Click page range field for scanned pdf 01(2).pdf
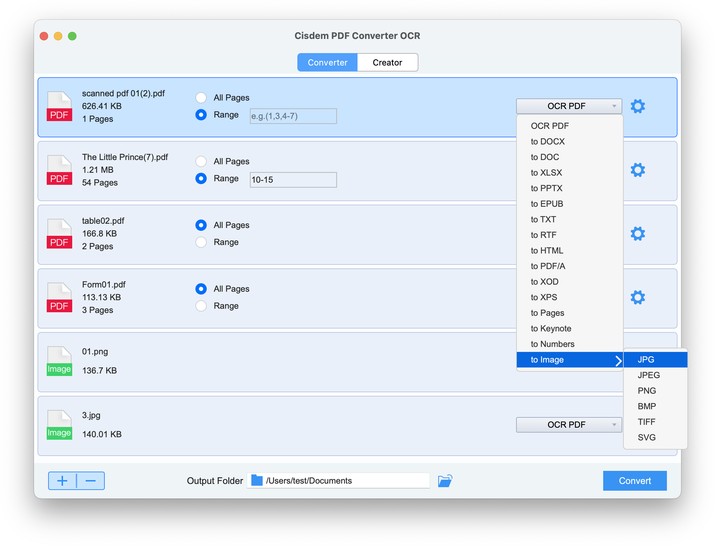The height and width of the screenshot is (553, 720). [295, 117]
